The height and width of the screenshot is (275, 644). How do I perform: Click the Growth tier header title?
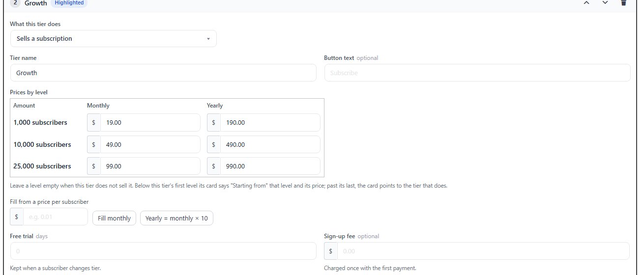tap(36, 3)
